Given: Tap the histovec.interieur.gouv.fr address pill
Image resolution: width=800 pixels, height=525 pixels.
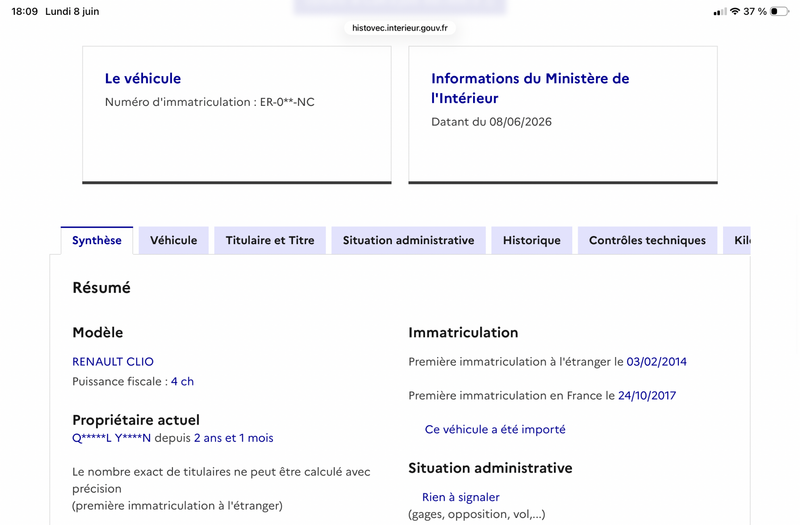Looking at the screenshot, I should coord(399,28).
